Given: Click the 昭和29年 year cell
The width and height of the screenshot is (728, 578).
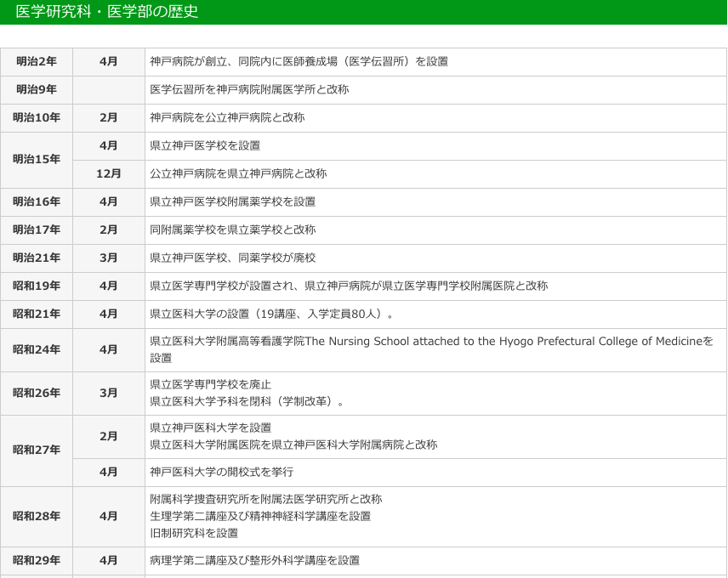Looking at the screenshot, I should (x=37, y=561).
